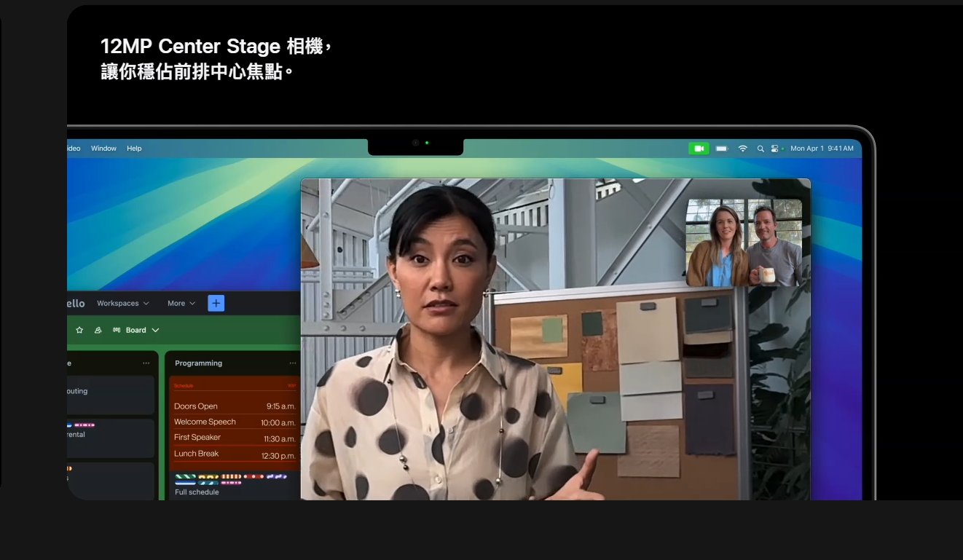
Task: Click the blue plus create button
Action: click(216, 303)
